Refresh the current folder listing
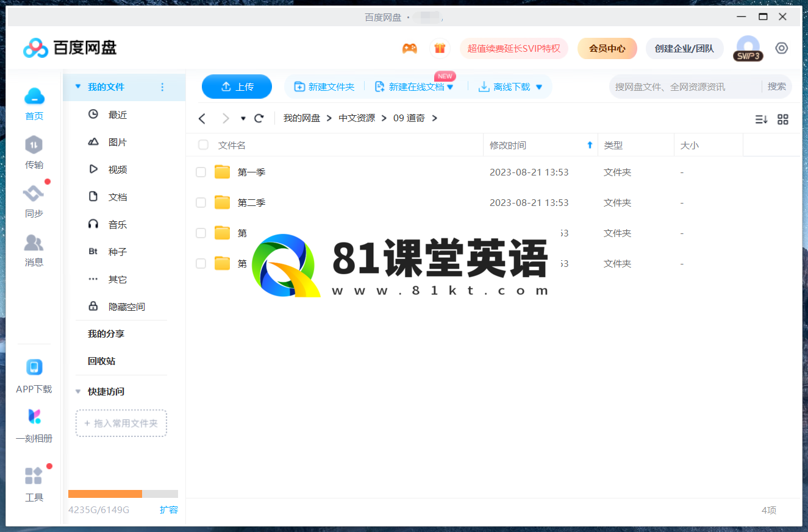This screenshot has width=808, height=532. (259, 118)
